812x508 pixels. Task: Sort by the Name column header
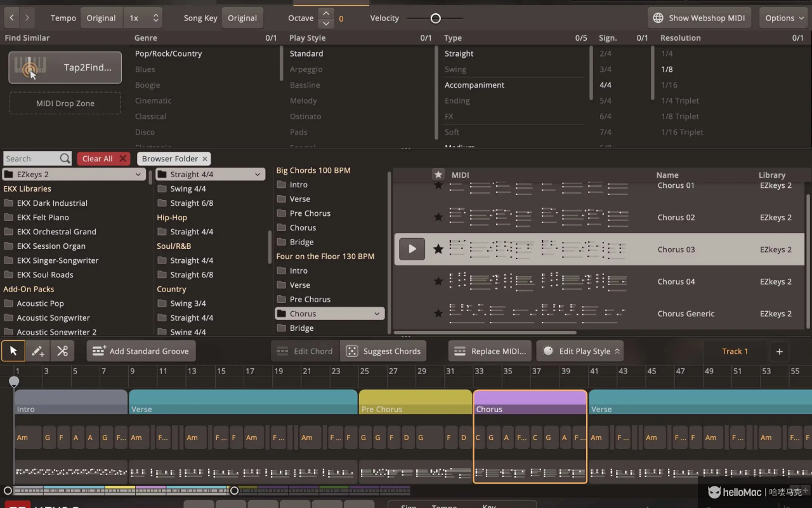(x=667, y=175)
